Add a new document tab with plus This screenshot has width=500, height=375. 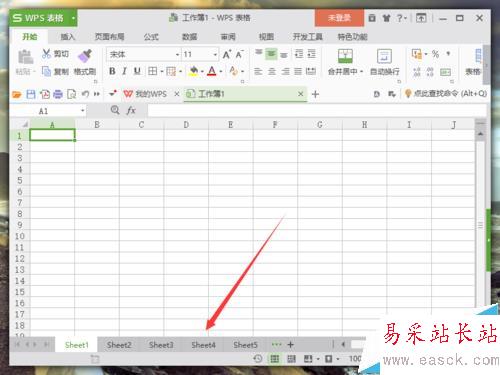pos(315,94)
